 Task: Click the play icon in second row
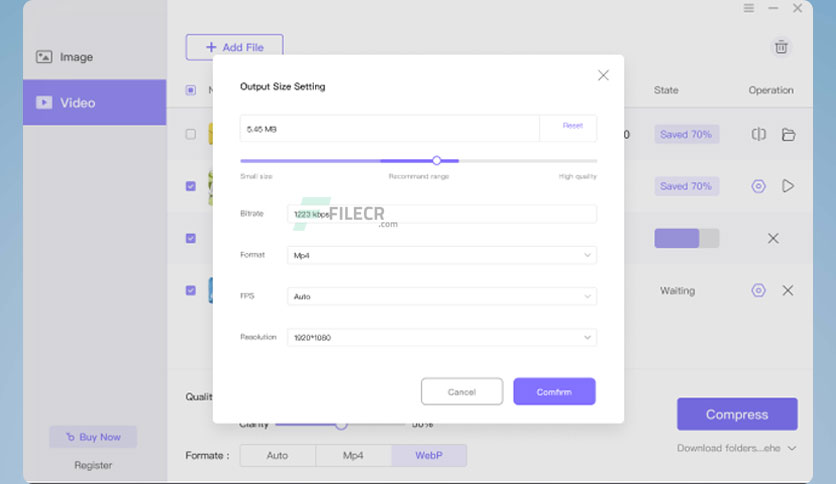pyautogui.click(x=787, y=186)
